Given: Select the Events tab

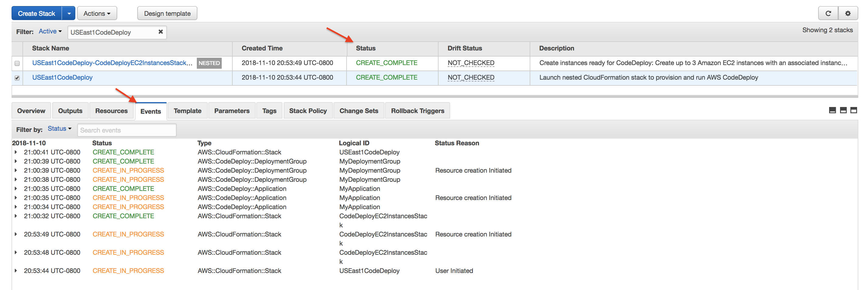Looking at the screenshot, I should point(151,111).
